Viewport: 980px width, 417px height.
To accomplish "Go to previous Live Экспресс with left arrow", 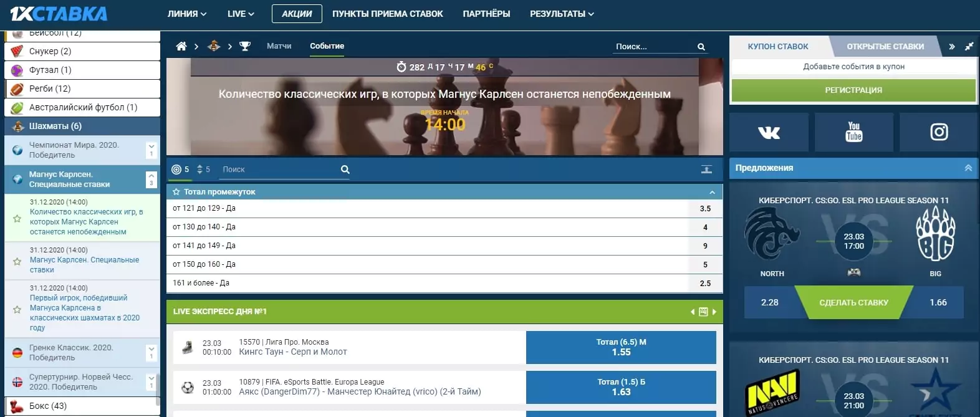I will coord(693,312).
